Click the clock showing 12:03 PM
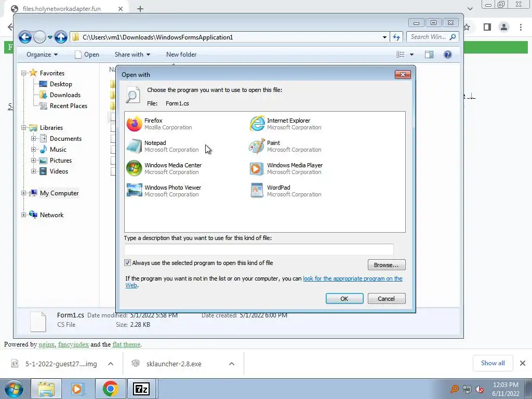Screen dimensions: 532x399 tap(506, 385)
